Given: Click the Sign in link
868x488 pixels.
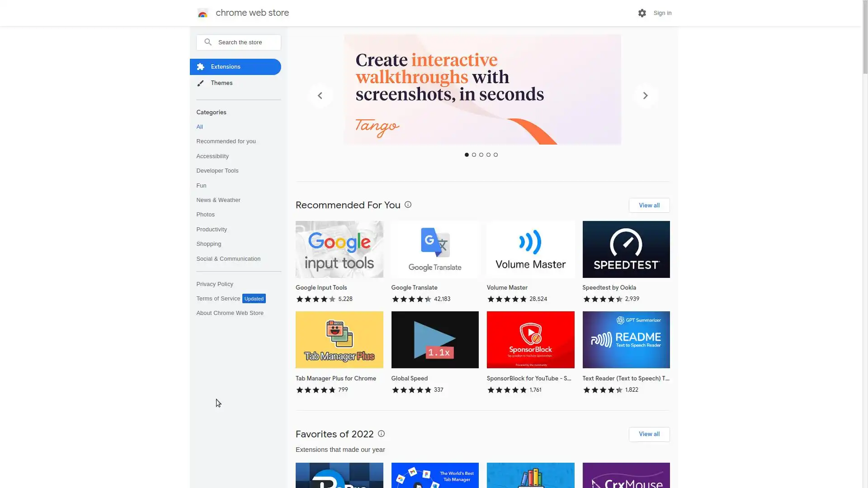Looking at the screenshot, I should 662,13.
